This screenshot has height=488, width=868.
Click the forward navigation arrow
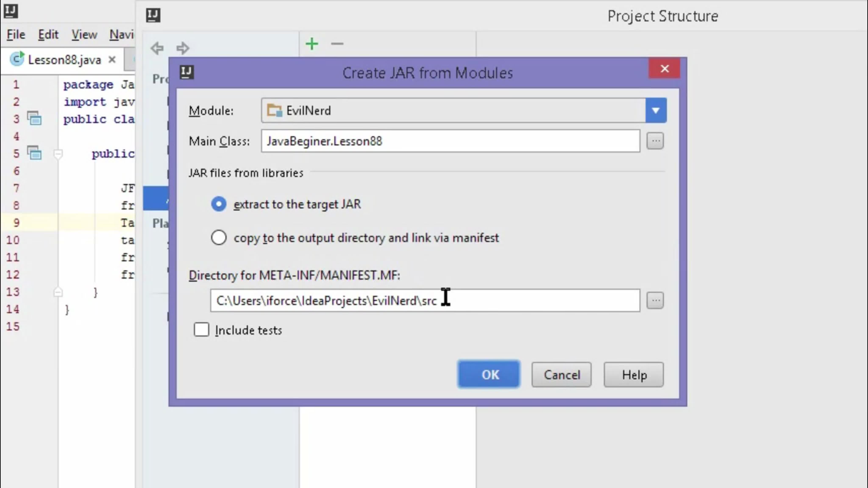coord(183,48)
